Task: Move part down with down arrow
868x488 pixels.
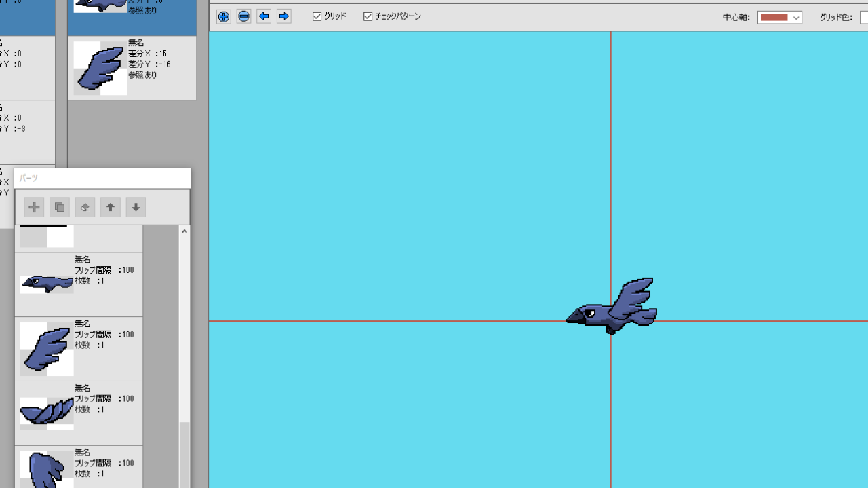Action: pos(136,207)
